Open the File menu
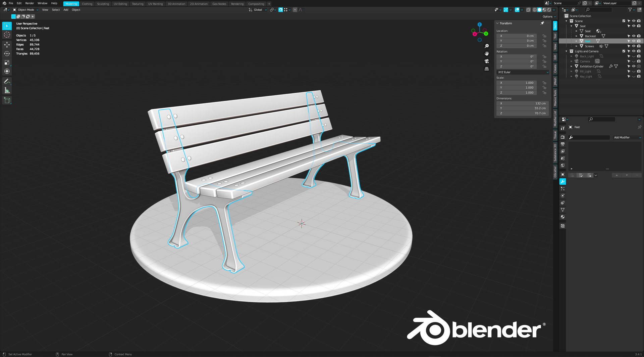Image resolution: width=644 pixels, height=357 pixels. click(x=11, y=3)
